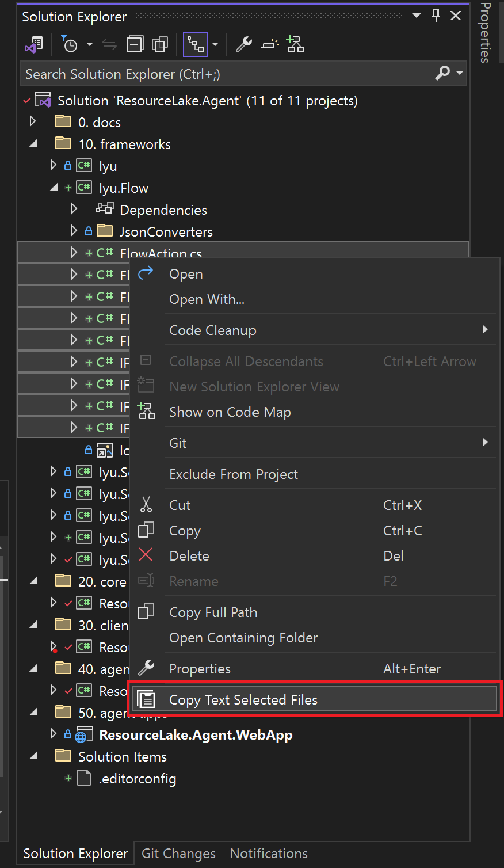Close the Solution Explorer panel

tap(456, 16)
